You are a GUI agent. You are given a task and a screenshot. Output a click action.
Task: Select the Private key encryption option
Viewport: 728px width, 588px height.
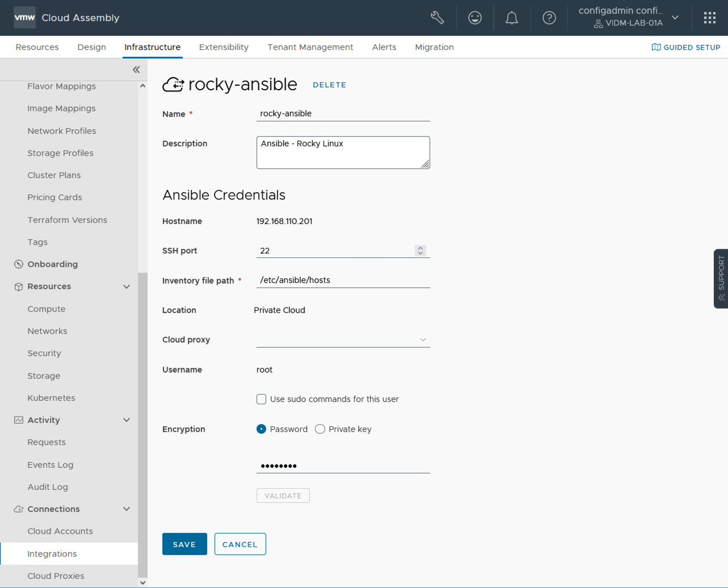click(x=320, y=429)
